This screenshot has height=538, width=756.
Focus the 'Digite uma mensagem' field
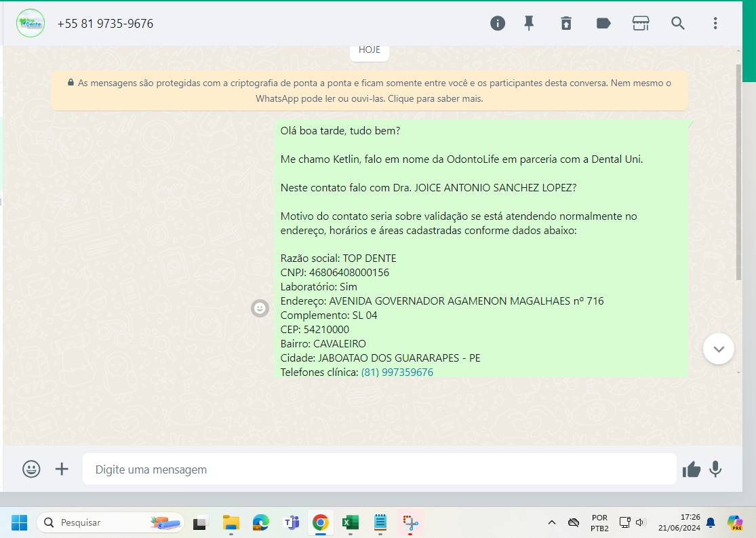(380, 469)
